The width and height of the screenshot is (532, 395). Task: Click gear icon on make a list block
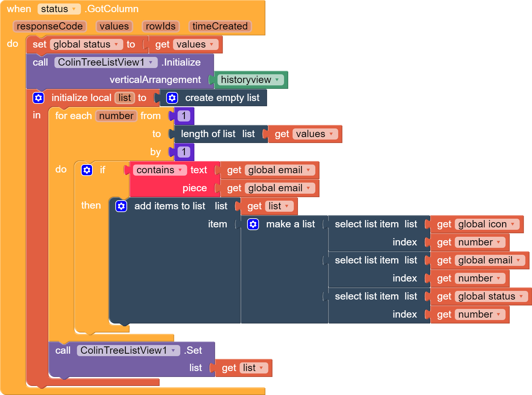(253, 224)
